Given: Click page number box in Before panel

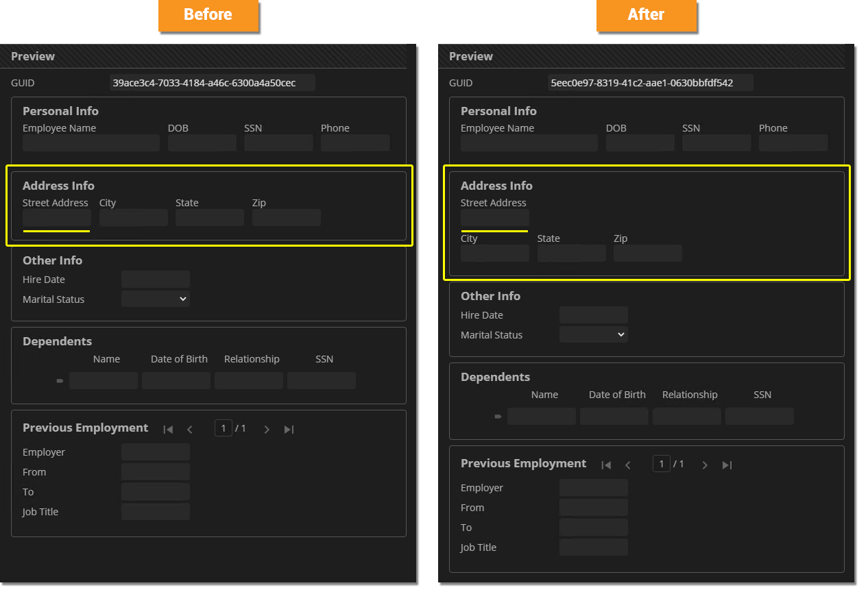Looking at the screenshot, I should point(223,428).
